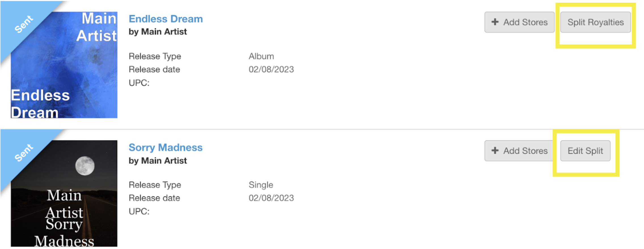This screenshot has height=249, width=644.
Task: Click the Endless Dream release date
Action: click(x=271, y=69)
